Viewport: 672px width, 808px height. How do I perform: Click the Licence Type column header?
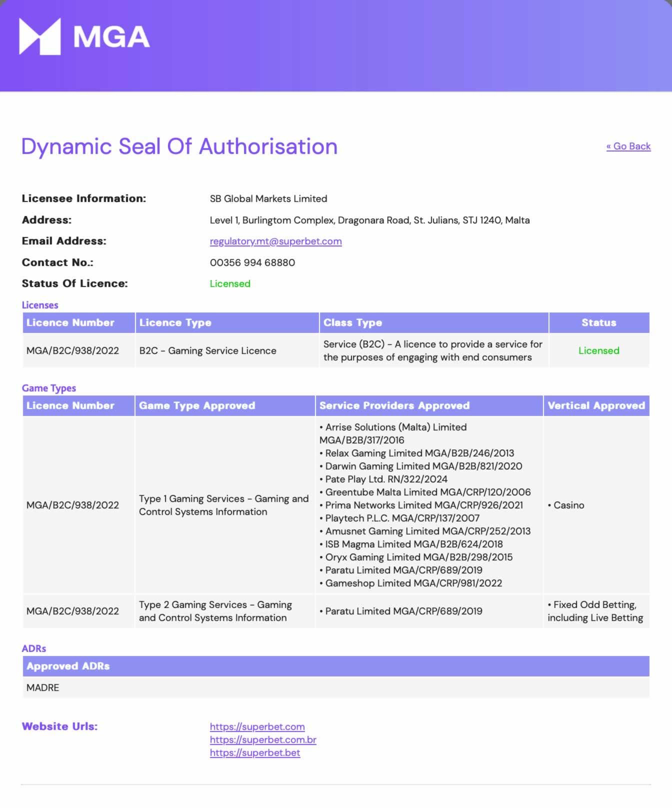[227, 322]
